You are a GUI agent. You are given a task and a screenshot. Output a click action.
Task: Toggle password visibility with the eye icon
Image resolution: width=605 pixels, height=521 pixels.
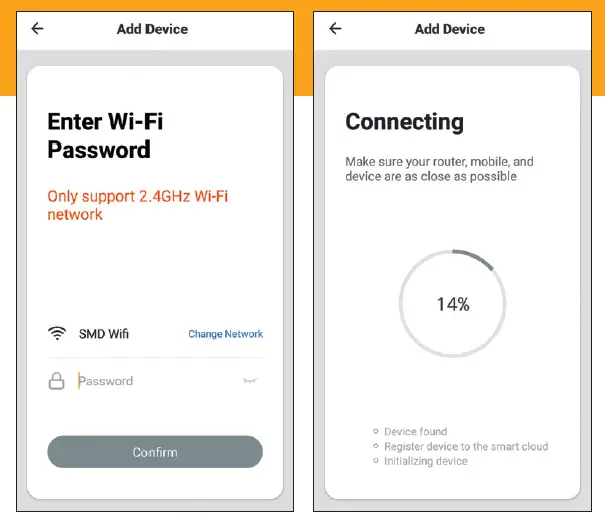(251, 381)
